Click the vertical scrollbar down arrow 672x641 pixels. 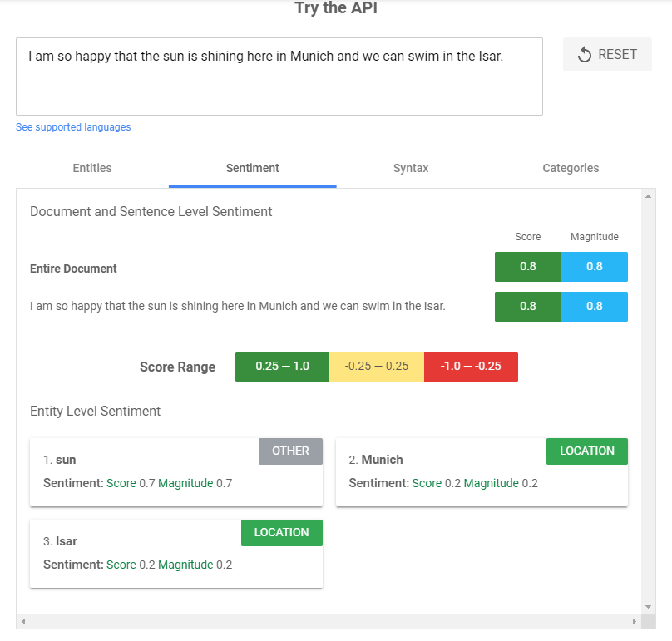[649, 607]
